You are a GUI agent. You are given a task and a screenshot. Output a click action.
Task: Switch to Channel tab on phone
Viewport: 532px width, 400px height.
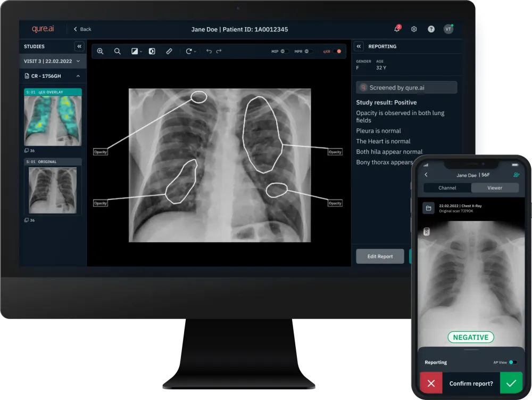[447, 188]
